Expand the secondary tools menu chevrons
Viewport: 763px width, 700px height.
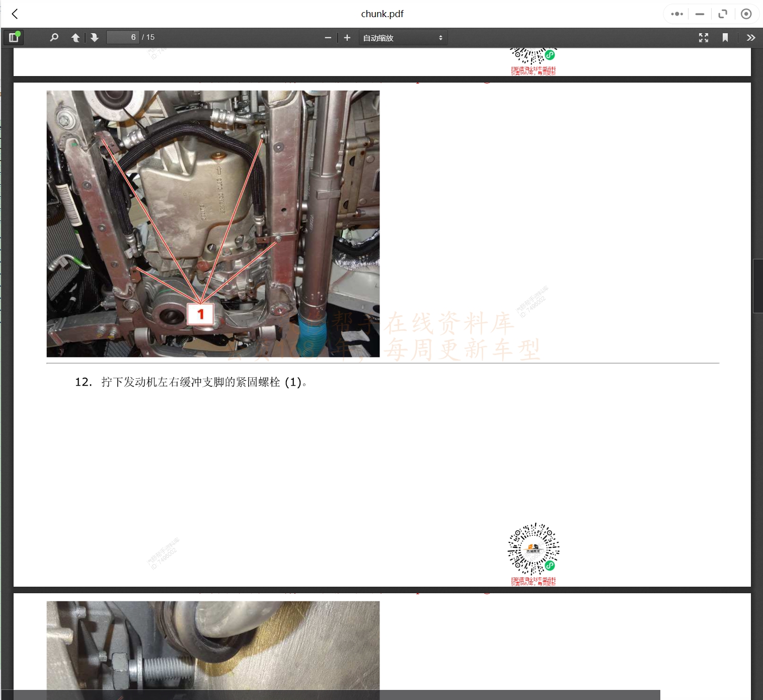751,38
